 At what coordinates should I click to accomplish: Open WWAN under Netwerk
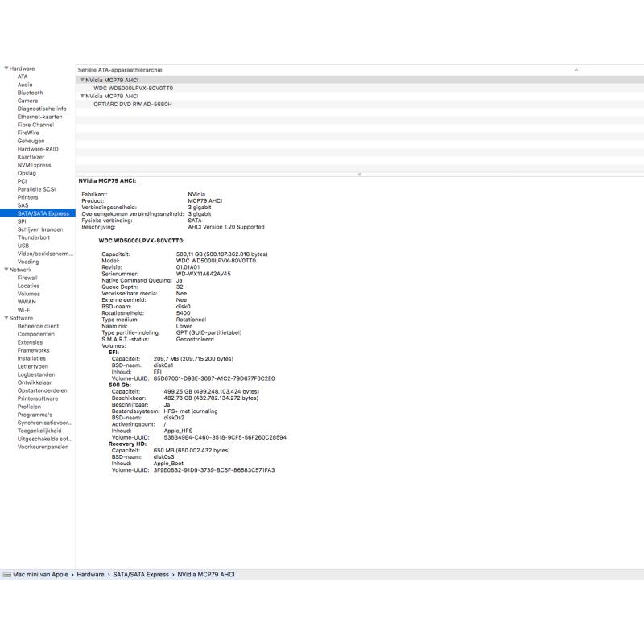tap(27, 302)
